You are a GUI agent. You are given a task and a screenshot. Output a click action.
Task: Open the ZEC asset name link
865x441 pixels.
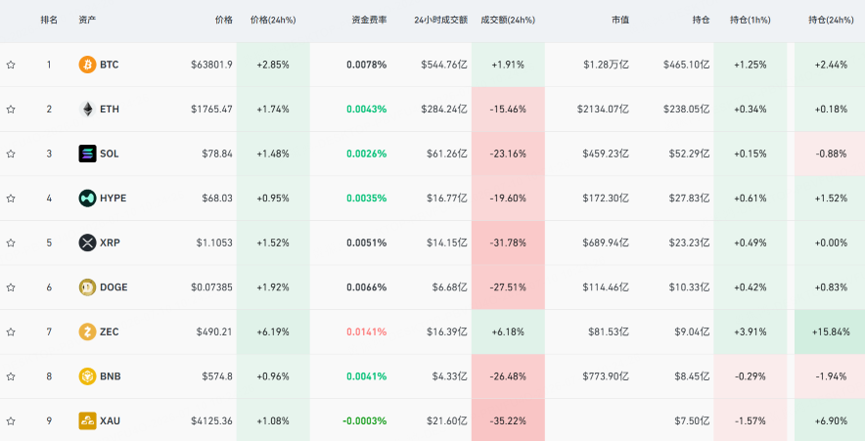click(109, 332)
